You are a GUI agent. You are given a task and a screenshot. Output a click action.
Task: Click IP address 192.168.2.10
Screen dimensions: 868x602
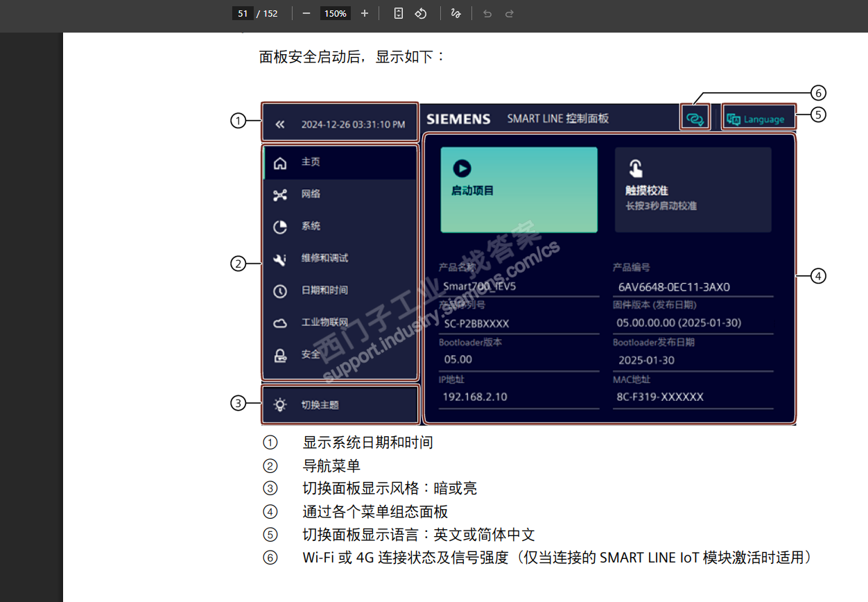[x=519, y=397]
